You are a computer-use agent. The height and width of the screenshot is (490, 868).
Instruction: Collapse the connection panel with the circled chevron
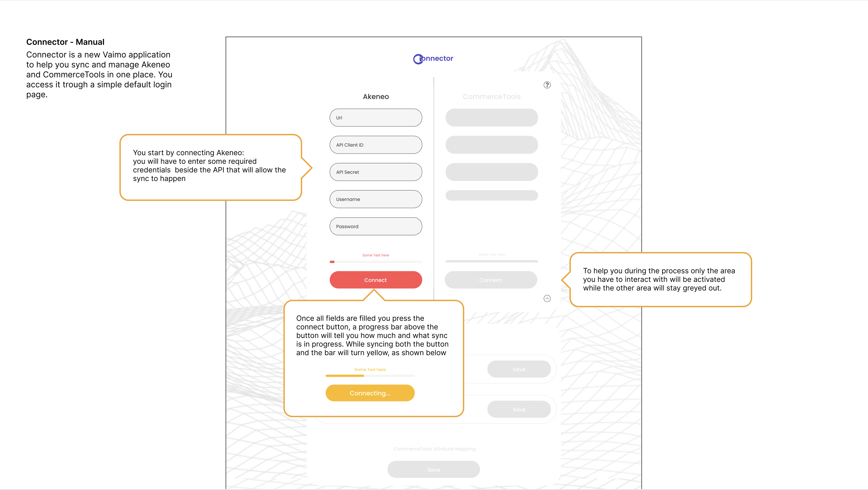tap(547, 298)
